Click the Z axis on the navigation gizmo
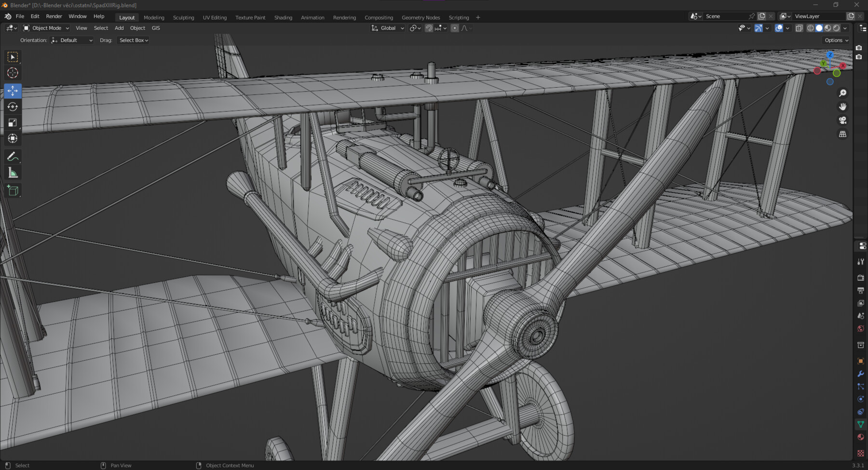Image resolution: width=868 pixels, height=470 pixels. [830, 55]
